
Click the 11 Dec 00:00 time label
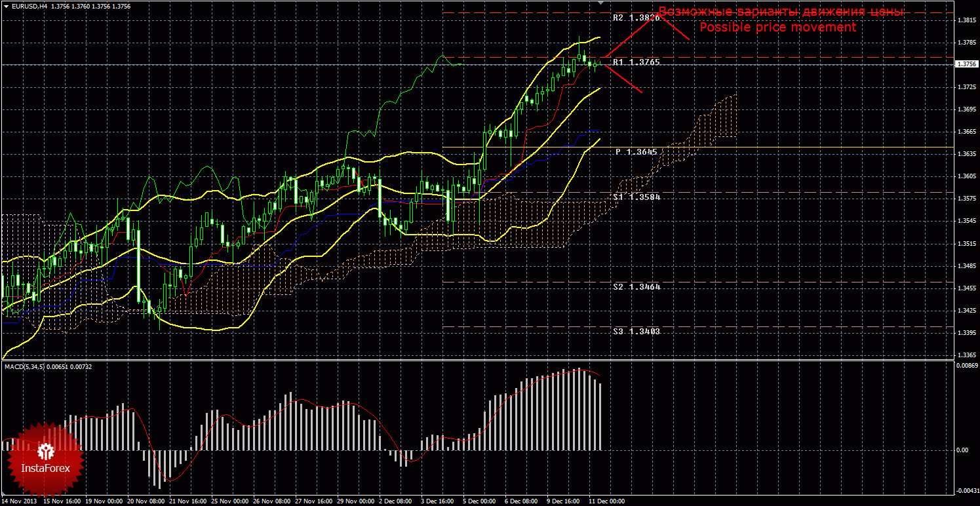pos(607,501)
